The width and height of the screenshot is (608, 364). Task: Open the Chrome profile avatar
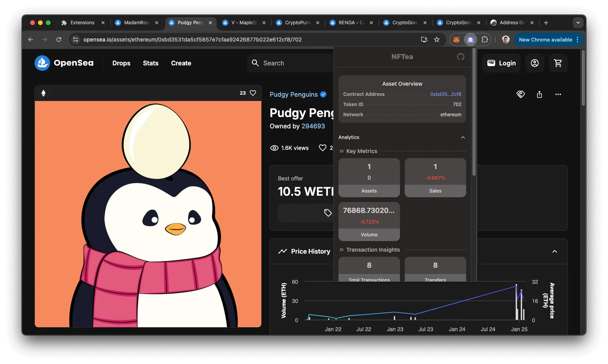506,40
